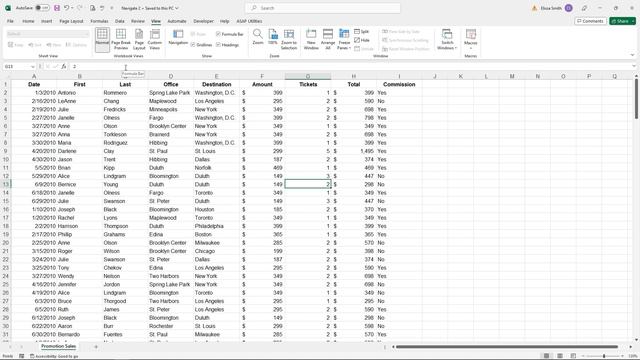The height and width of the screenshot is (360, 640).
Task: Switch to Page Layout view button
Action: coord(139,40)
